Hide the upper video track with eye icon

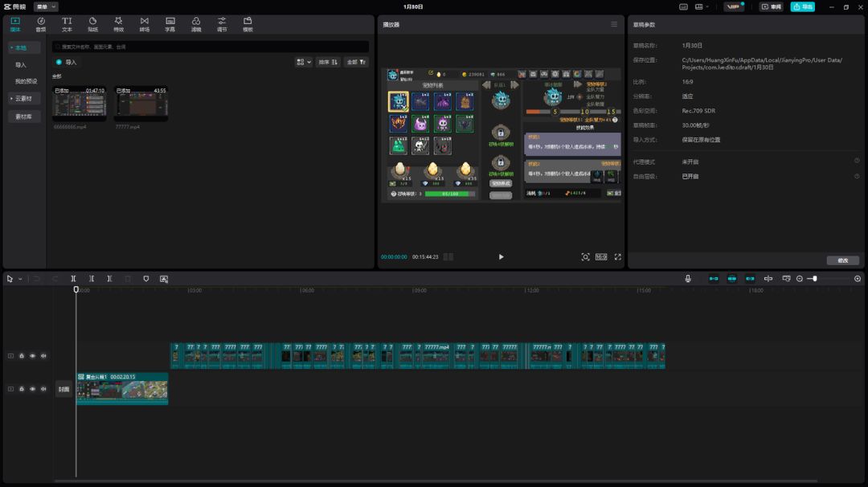click(x=32, y=355)
